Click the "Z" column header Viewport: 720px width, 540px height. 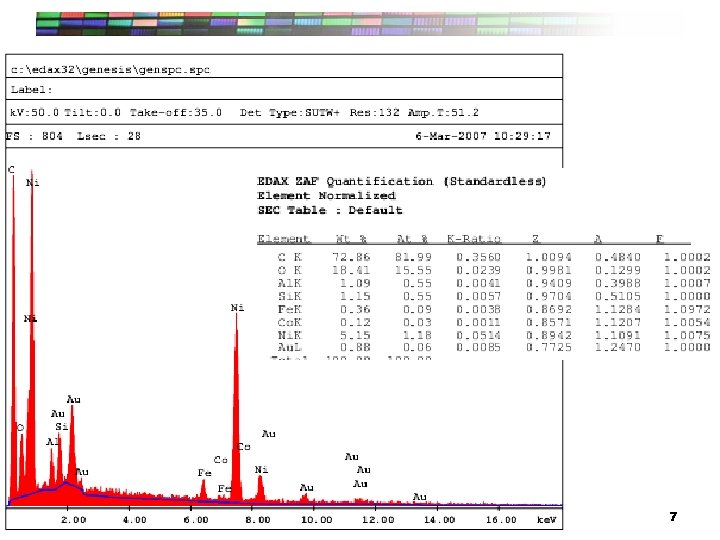tap(535, 239)
